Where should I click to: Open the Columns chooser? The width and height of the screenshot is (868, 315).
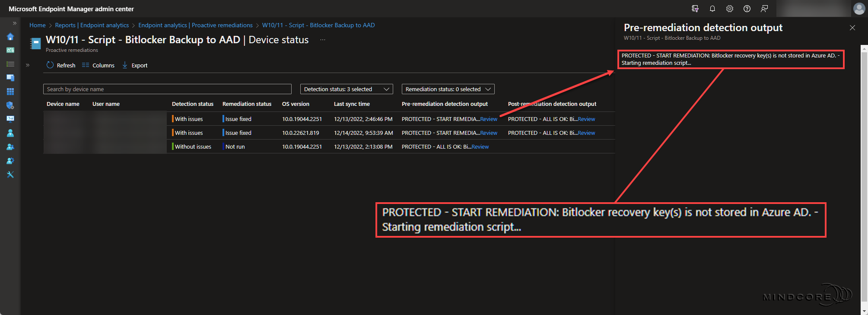click(99, 65)
